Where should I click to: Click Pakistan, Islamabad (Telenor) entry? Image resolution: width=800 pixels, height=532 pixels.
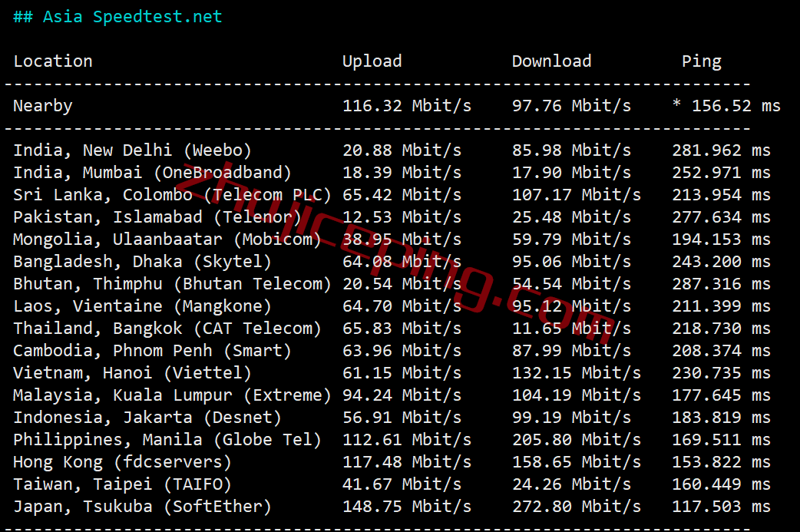[157, 217]
